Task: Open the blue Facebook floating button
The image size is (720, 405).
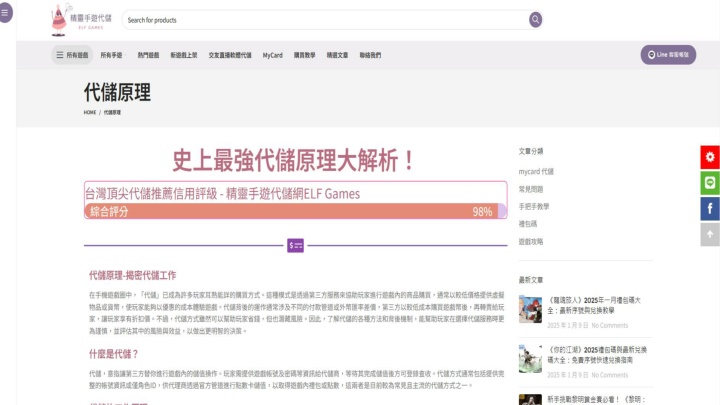Action: pyautogui.click(x=710, y=208)
